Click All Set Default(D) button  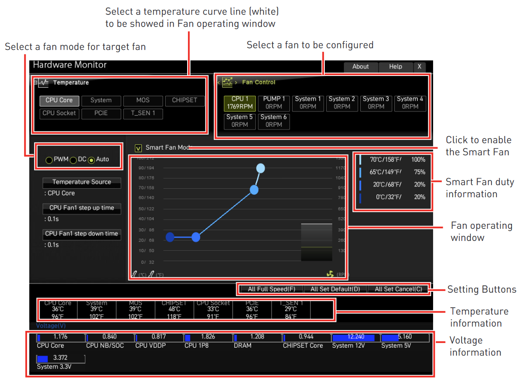pos(335,289)
